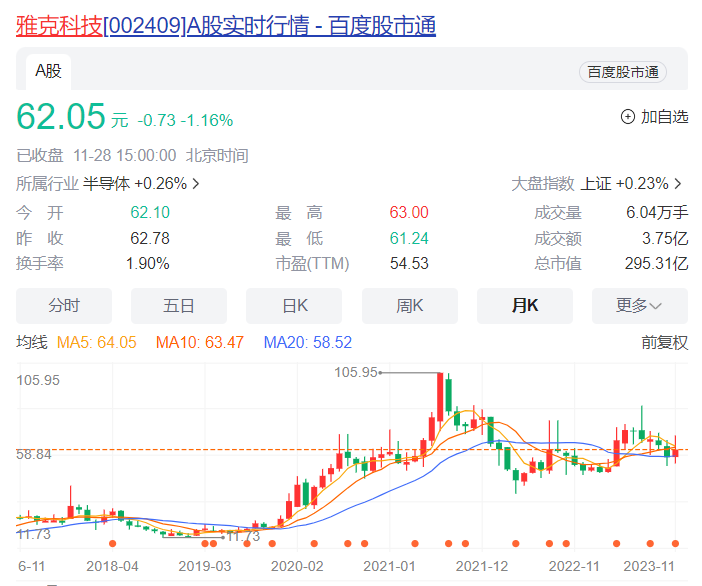Select the 月K chart tab
702x586 pixels.
tap(524, 306)
